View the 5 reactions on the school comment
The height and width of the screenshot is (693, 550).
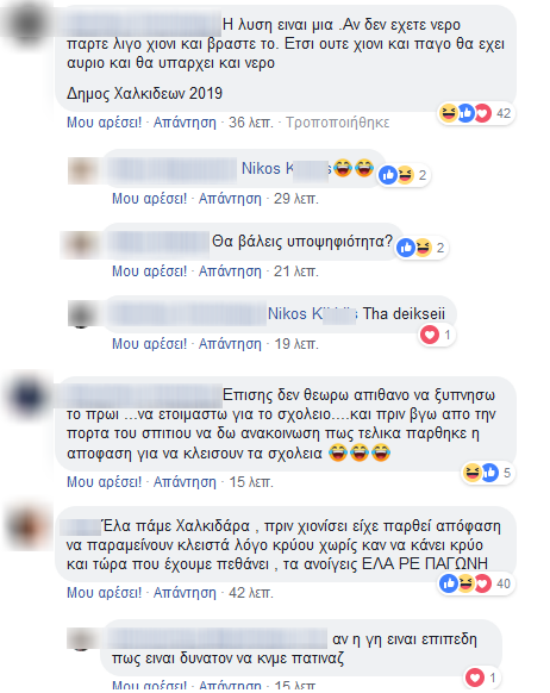[x=488, y=473]
